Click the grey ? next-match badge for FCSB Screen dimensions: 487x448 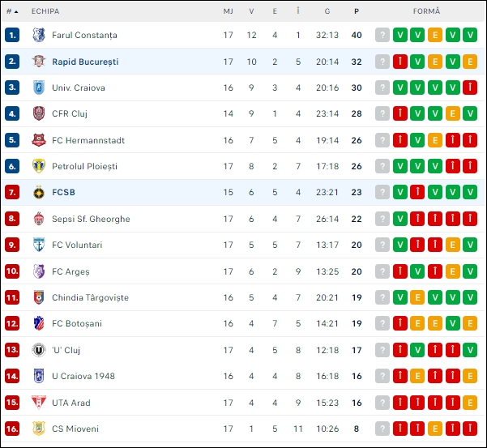(382, 192)
